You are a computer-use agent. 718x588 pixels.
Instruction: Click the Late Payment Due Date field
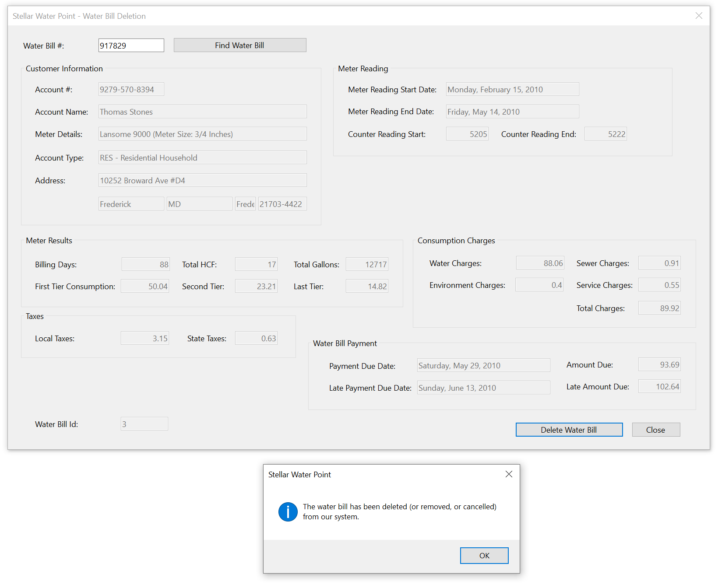coord(484,388)
